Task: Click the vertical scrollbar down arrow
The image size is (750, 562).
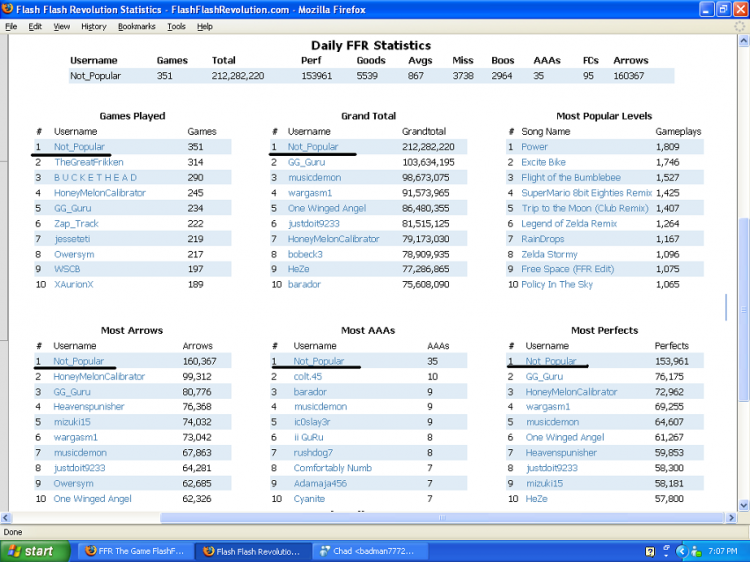Action: (743, 505)
